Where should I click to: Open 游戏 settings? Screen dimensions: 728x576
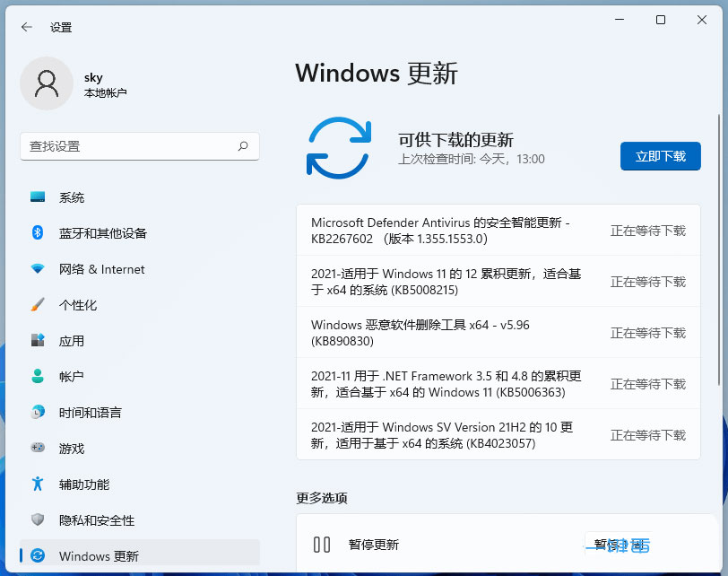pos(72,449)
